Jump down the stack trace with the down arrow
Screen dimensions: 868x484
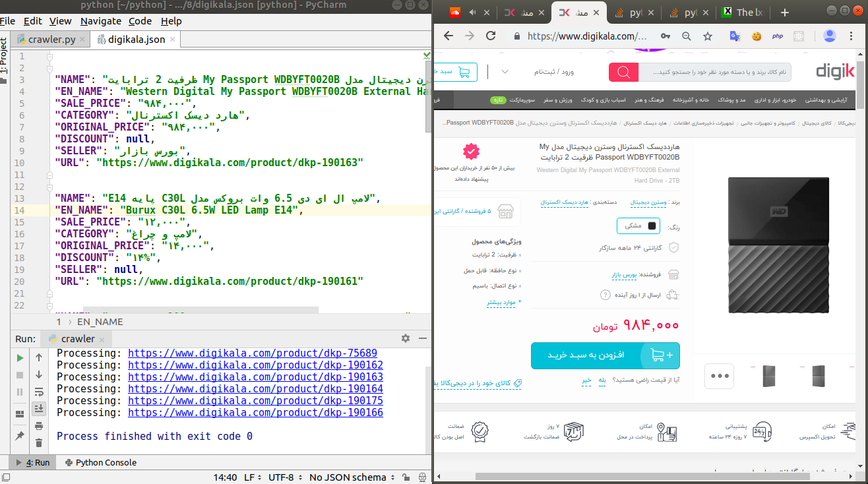tap(39, 375)
